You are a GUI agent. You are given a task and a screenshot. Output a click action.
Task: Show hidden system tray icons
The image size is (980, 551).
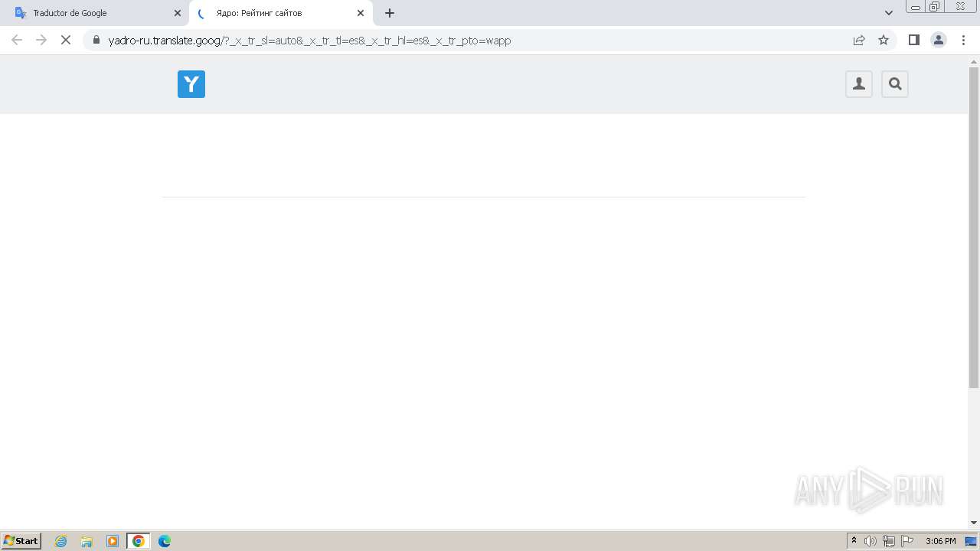(854, 541)
